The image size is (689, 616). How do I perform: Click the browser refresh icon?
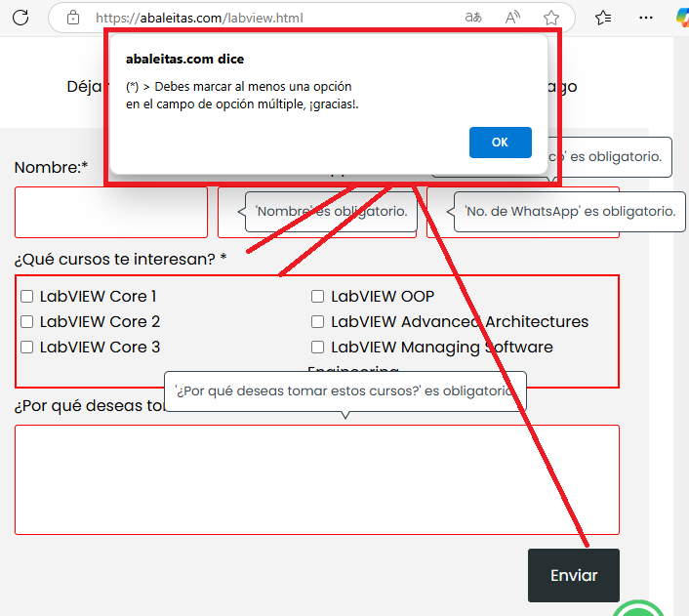[x=20, y=18]
